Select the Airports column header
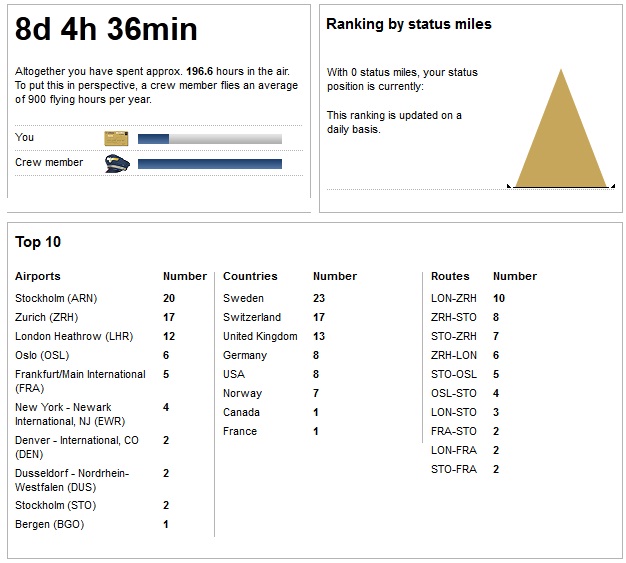Viewport: 626px width, 563px height. 38,276
